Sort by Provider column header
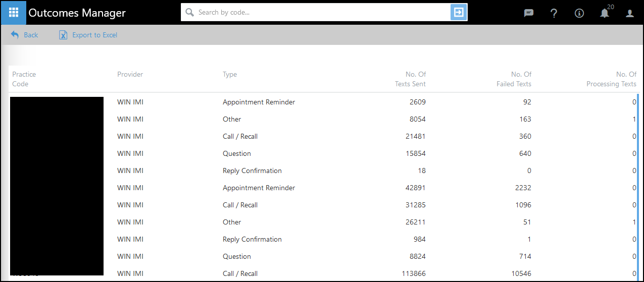The image size is (644, 282). point(130,75)
